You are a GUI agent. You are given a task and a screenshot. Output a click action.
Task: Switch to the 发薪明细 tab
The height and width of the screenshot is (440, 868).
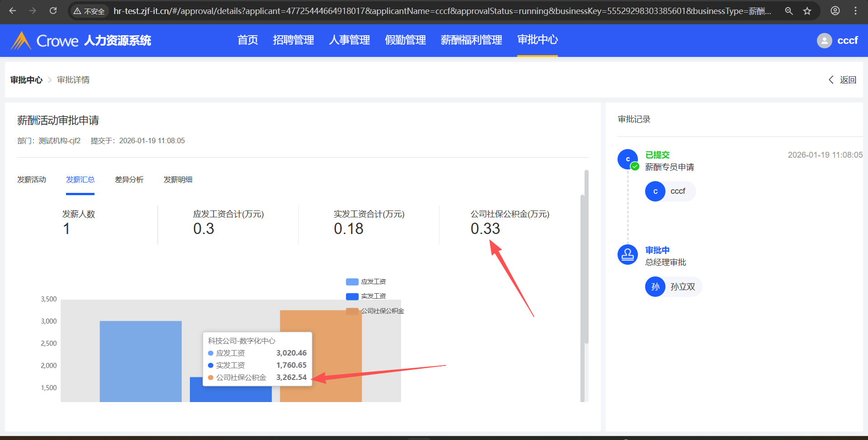(x=178, y=180)
